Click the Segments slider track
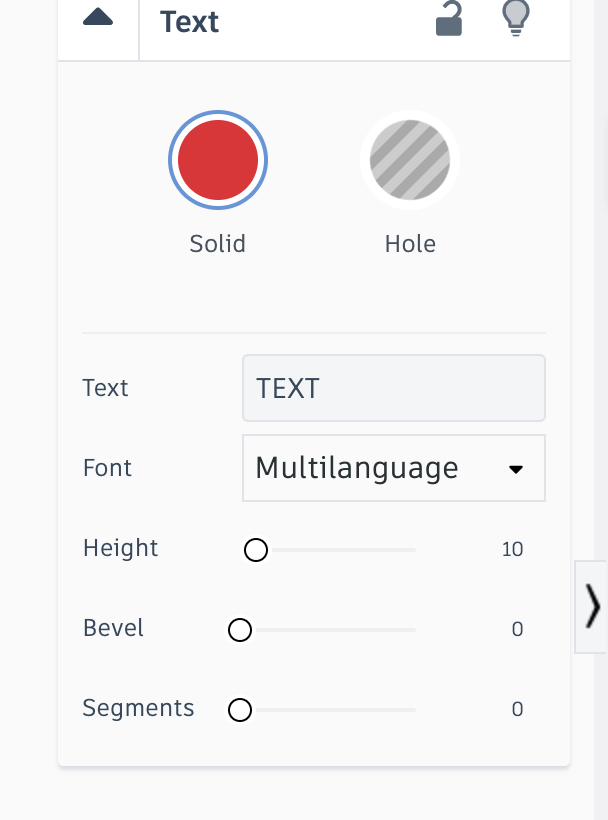608x820 pixels. coord(330,710)
